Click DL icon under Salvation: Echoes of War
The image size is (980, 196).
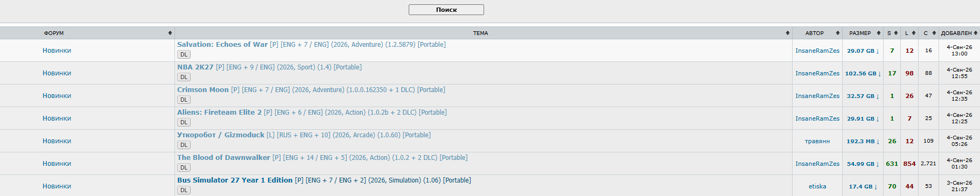184,54
